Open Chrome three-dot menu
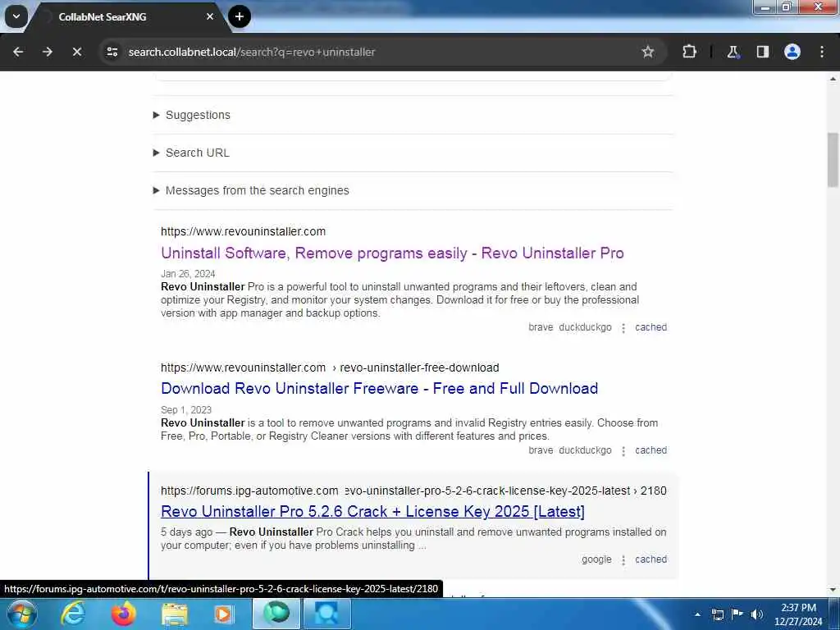Image resolution: width=840 pixels, height=630 pixels. [822, 52]
